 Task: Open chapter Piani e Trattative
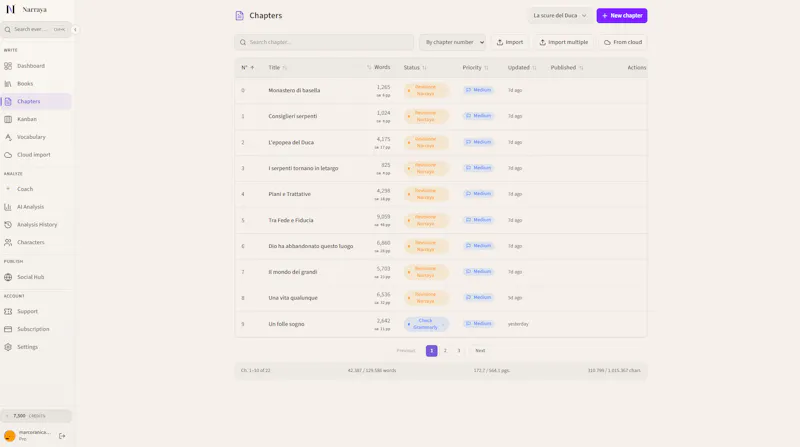click(289, 194)
